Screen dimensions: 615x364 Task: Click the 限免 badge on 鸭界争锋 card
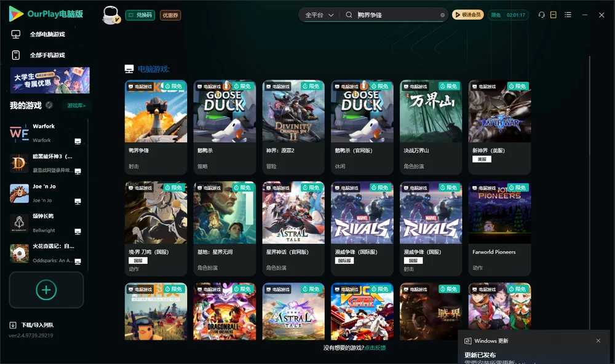pyautogui.click(x=173, y=86)
